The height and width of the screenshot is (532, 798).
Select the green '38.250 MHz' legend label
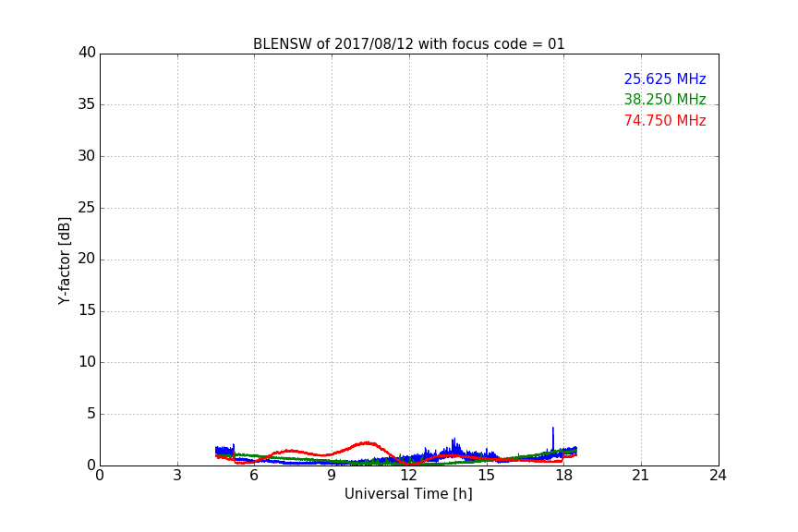665,99
